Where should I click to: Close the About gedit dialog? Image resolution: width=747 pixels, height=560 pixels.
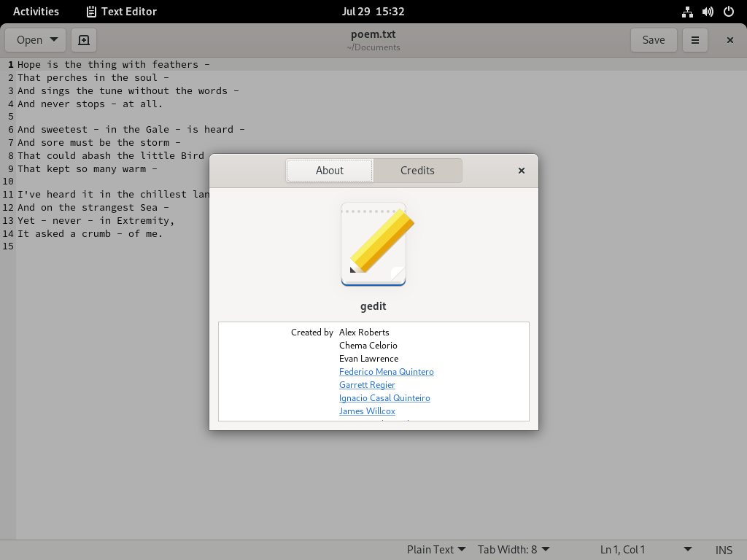coord(521,171)
